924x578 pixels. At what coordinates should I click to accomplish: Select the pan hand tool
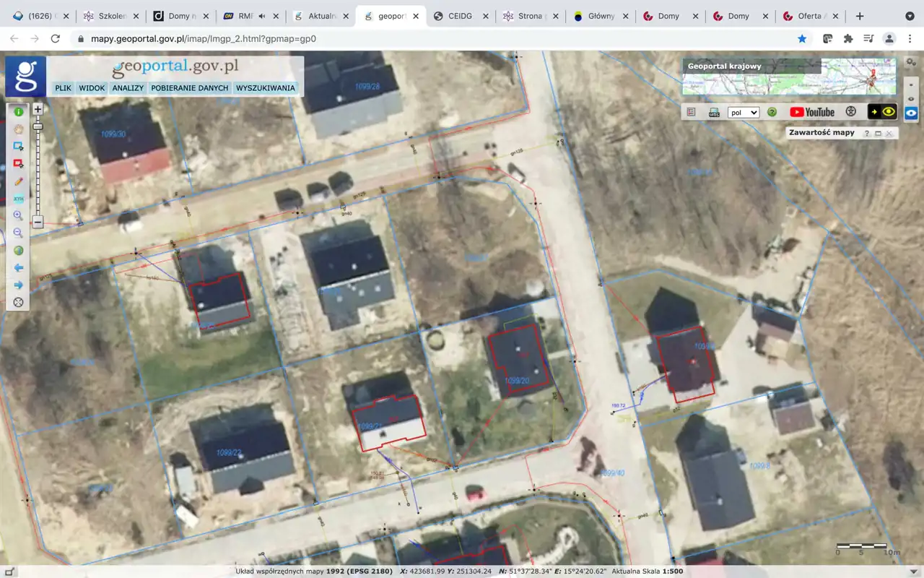[x=19, y=129]
